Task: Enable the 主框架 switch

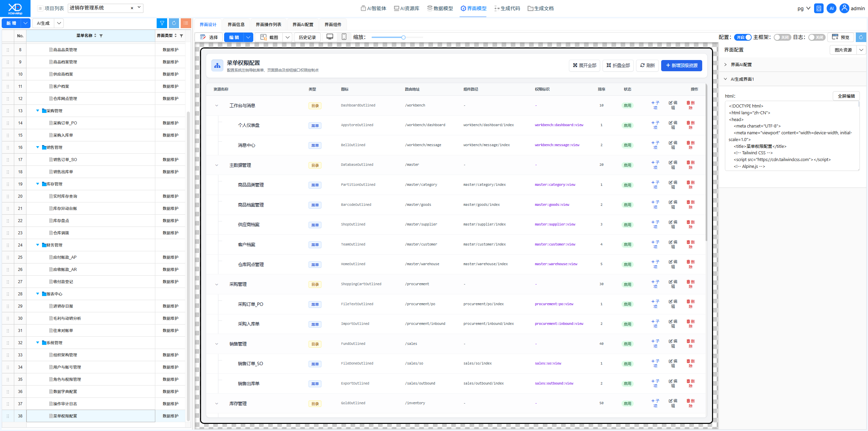Action: pos(782,37)
